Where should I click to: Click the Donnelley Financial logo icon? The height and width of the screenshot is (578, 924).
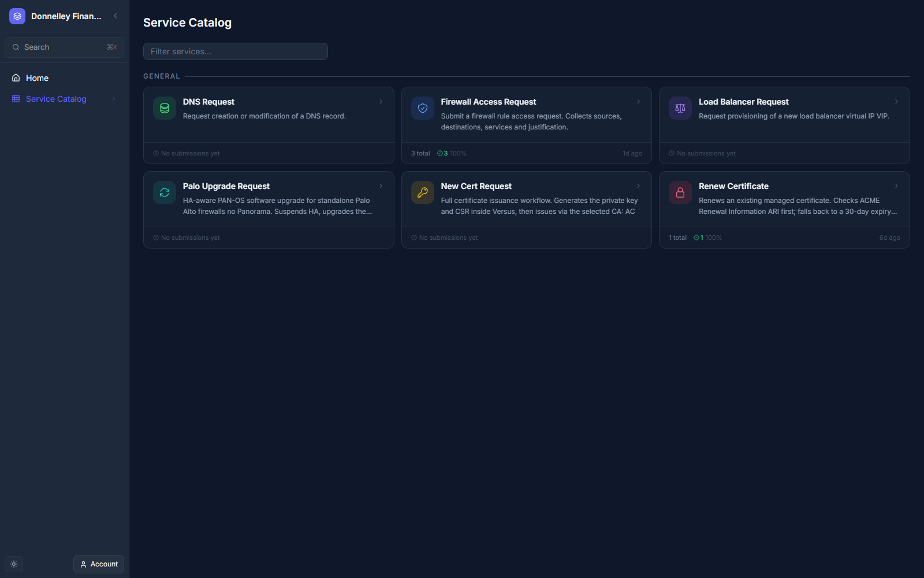17,16
